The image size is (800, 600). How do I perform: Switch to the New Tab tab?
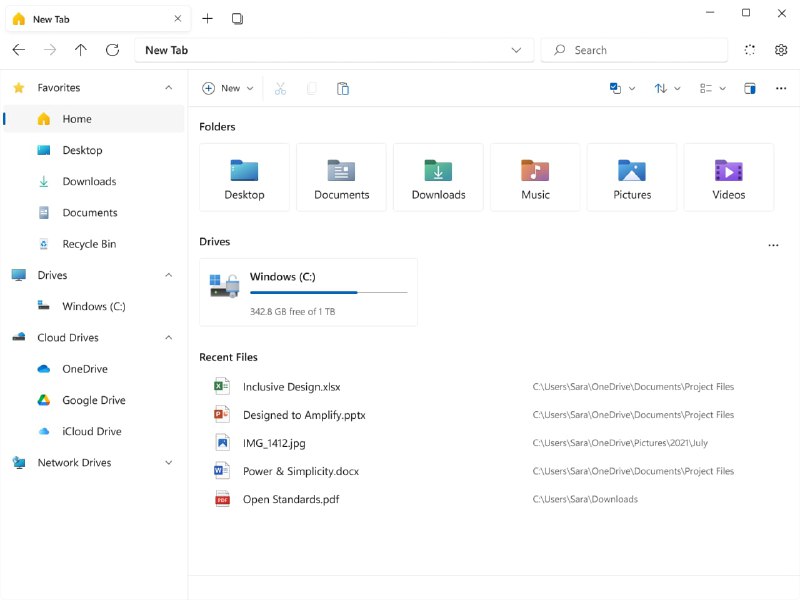point(90,18)
